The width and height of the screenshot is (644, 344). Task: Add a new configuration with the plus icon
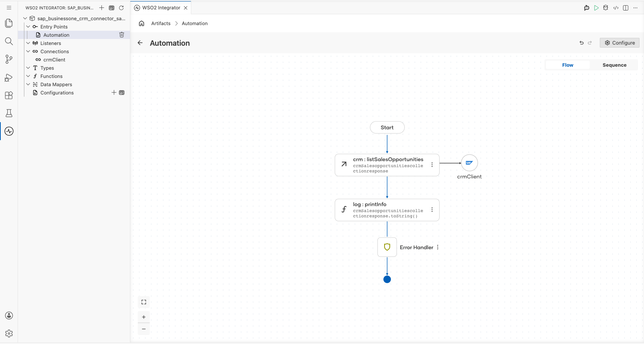point(114,93)
